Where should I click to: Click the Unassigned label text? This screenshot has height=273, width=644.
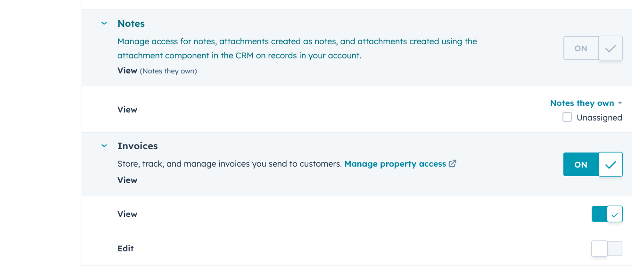(599, 118)
